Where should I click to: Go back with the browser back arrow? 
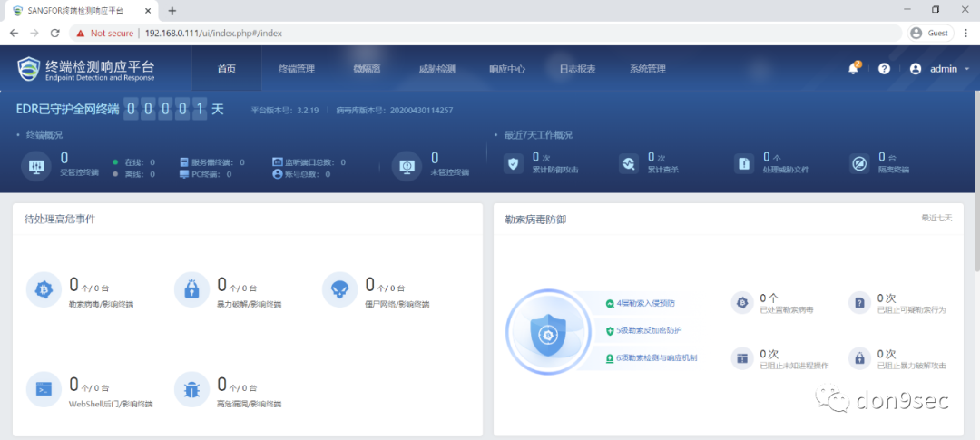(14, 34)
